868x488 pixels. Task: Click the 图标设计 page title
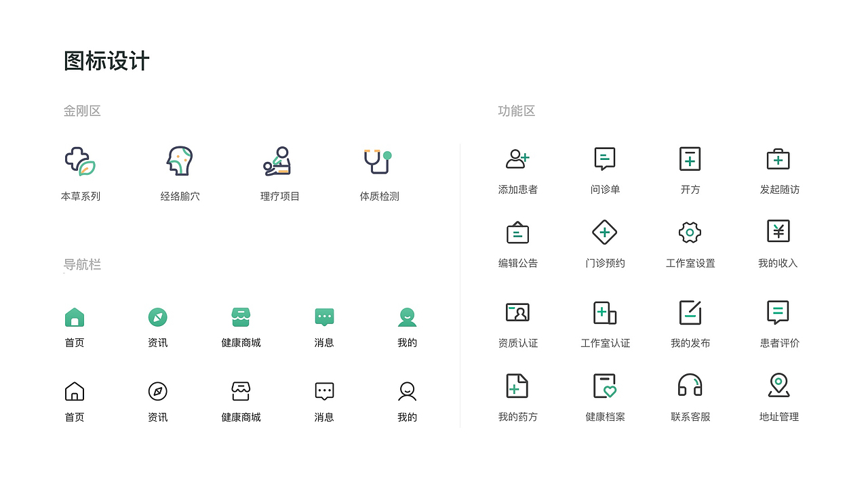coord(106,61)
